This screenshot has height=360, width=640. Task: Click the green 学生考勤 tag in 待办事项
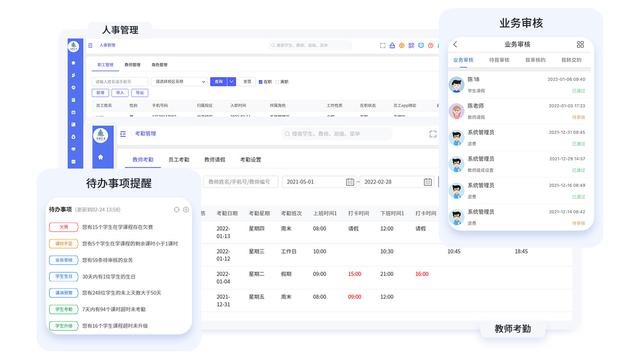click(63, 309)
